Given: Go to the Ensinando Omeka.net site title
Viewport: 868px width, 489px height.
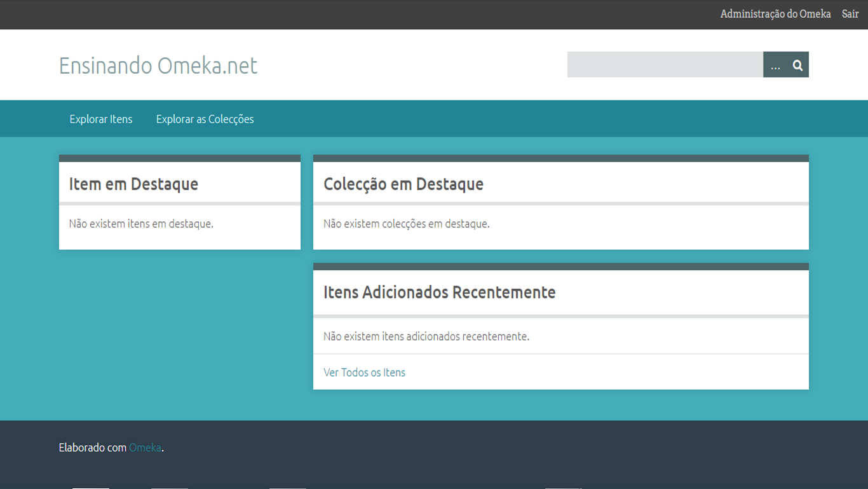Looking at the screenshot, I should (158, 65).
